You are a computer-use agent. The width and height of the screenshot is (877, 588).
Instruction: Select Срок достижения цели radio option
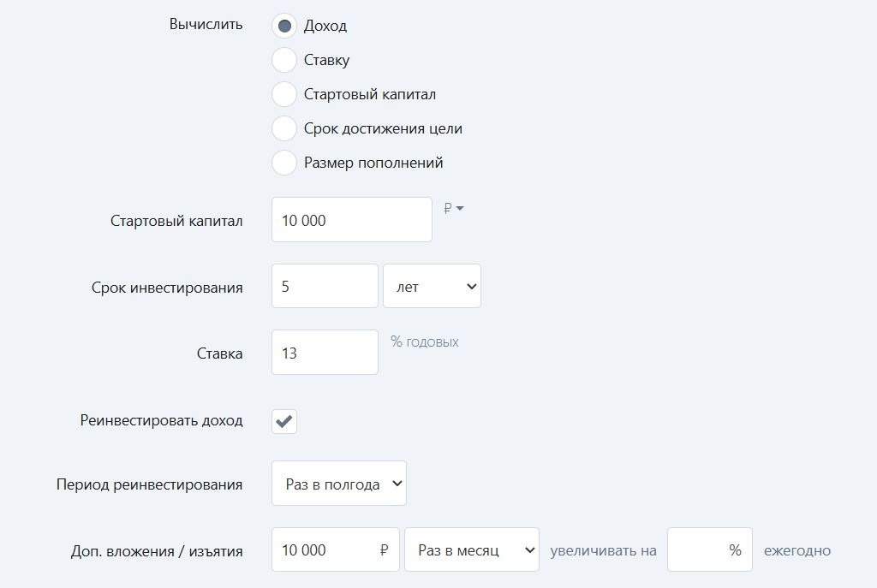click(x=284, y=128)
